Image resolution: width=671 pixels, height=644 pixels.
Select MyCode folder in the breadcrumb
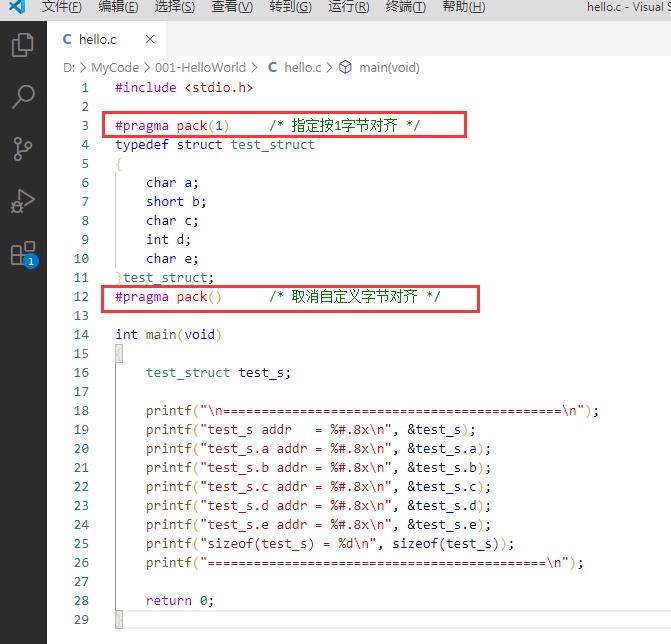[115, 68]
